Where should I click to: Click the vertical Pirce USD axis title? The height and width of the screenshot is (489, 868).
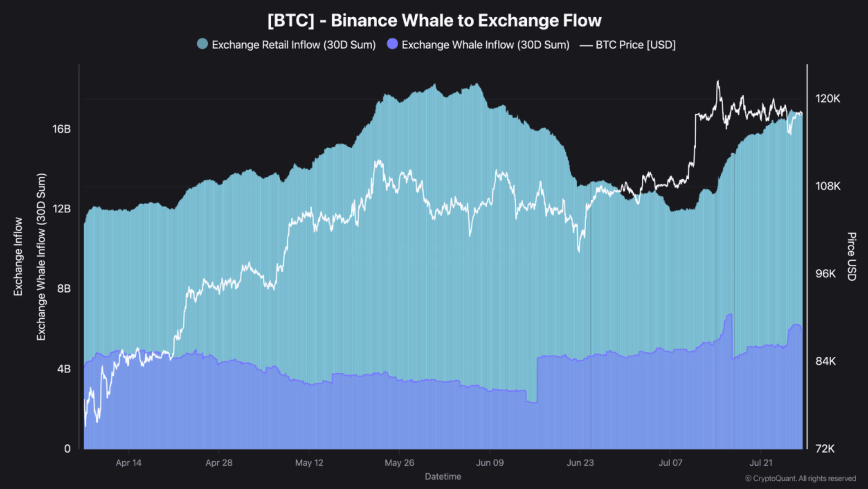[851, 256]
